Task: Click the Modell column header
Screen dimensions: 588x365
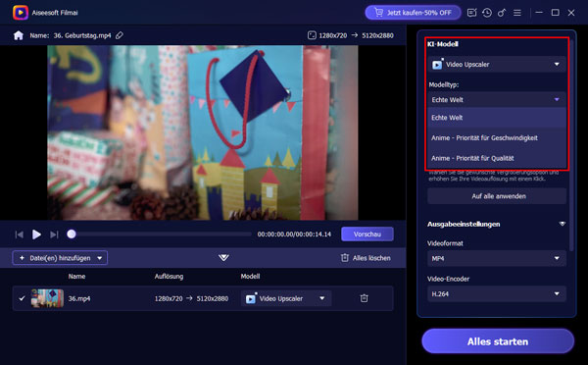Action: tap(250, 277)
